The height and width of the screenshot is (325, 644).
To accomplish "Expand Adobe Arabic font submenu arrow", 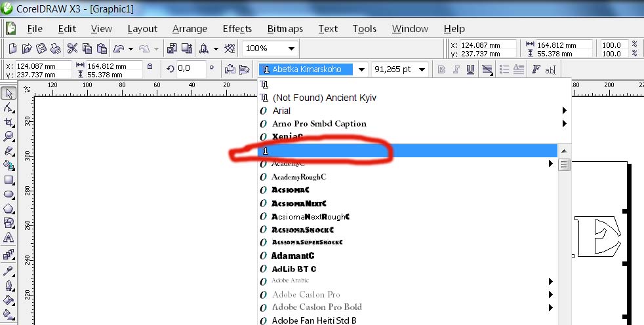I will pyautogui.click(x=551, y=282).
